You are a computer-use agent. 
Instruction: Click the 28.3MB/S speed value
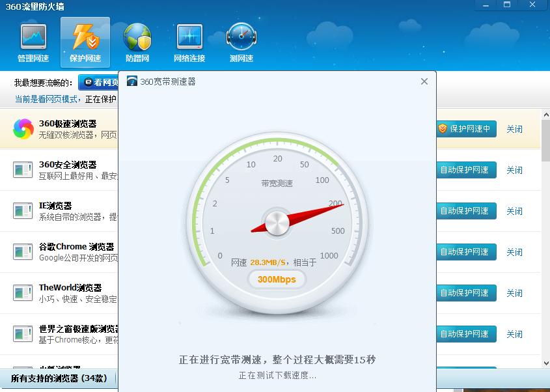point(268,262)
